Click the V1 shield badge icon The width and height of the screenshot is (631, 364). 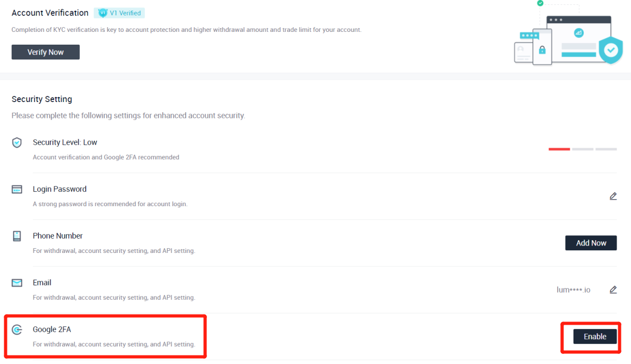click(x=103, y=13)
